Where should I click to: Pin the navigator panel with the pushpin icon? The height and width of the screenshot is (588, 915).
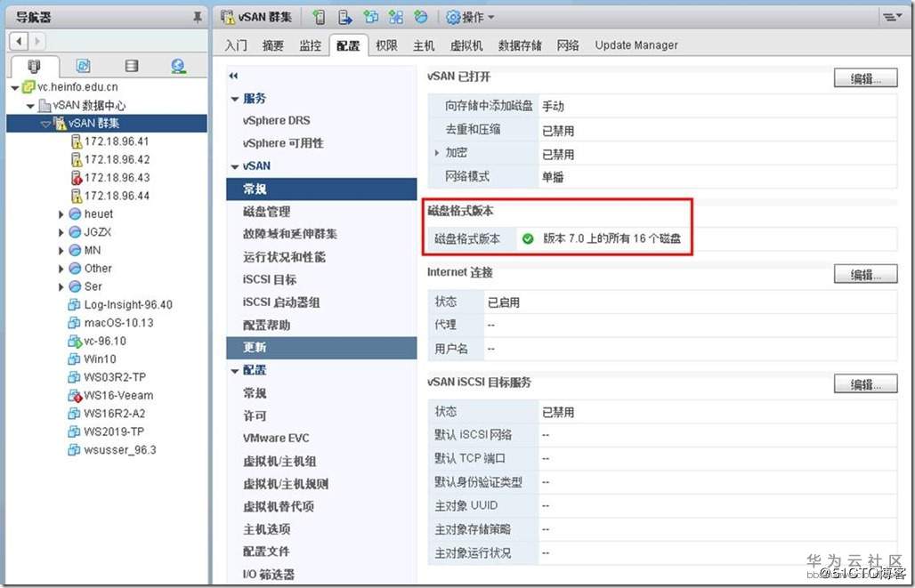(198, 18)
